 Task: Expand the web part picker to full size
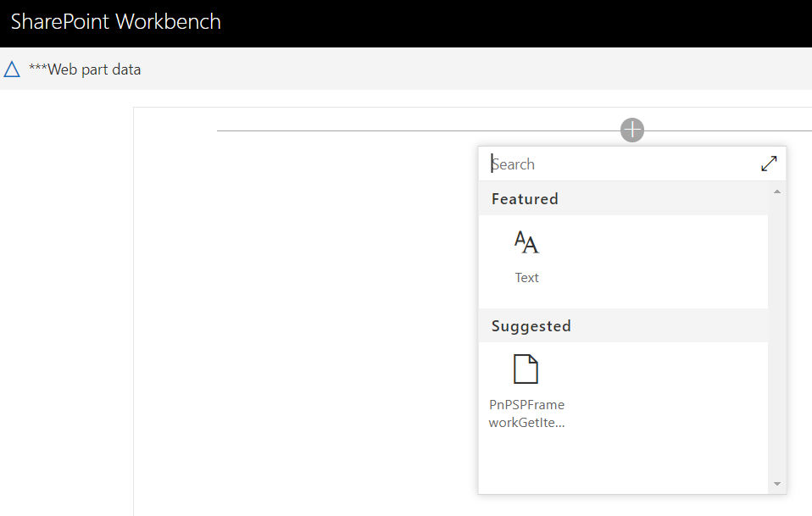click(x=769, y=164)
